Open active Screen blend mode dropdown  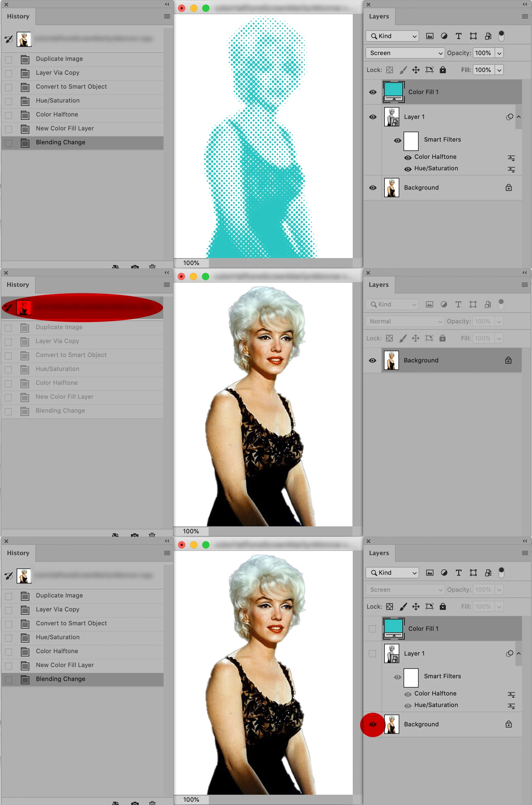[405, 53]
